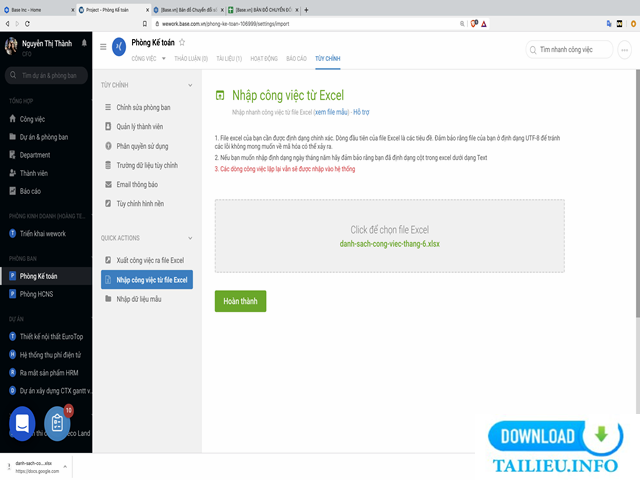This screenshot has width=640, height=480.
Task: Switch to the BÁO CÁO tab
Action: [296, 59]
